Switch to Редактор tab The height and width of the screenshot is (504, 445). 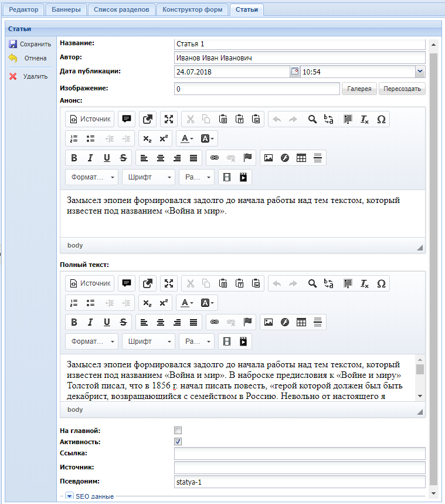(x=23, y=9)
